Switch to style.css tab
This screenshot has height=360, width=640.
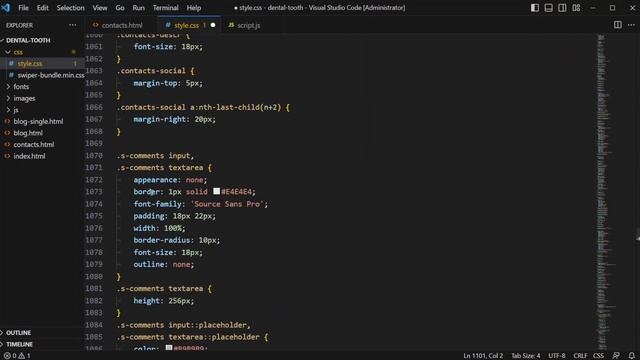[x=189, y=25]
